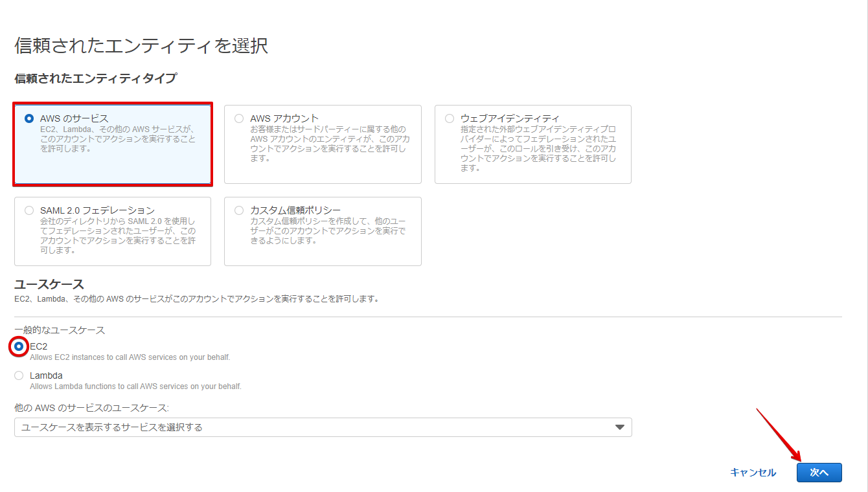Click the 'Allows EC2 instances to call AWS services' text
This screenshot has width=868, height=492.
pyautogui.click(x=130, y=357)
